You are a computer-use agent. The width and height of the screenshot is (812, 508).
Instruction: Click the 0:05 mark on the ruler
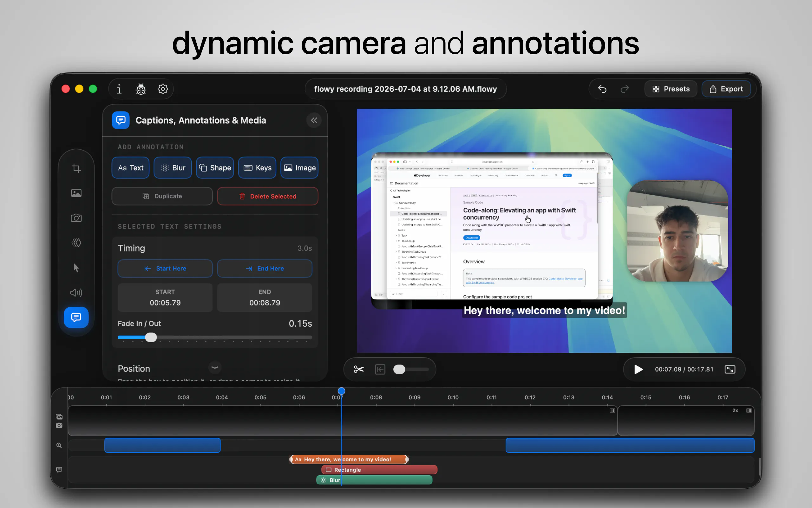pos(260,398)
